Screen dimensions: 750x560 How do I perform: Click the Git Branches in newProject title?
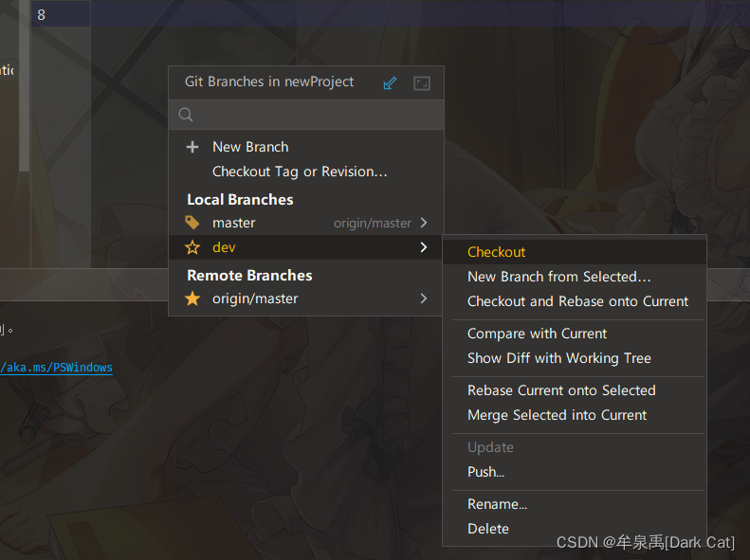[x=269, y=81]
